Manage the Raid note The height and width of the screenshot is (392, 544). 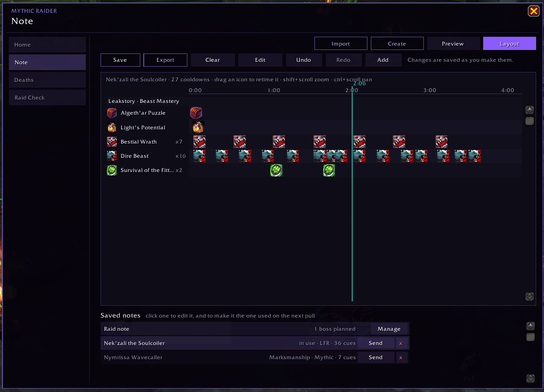click(x=389, y=329)
